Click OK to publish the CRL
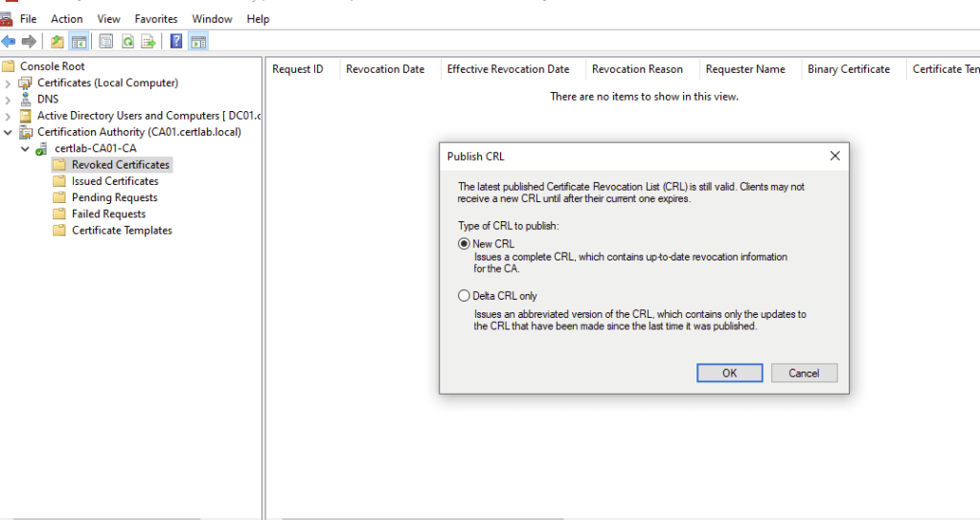This screenshot has height=520, width=980. [x=729, y=373]
